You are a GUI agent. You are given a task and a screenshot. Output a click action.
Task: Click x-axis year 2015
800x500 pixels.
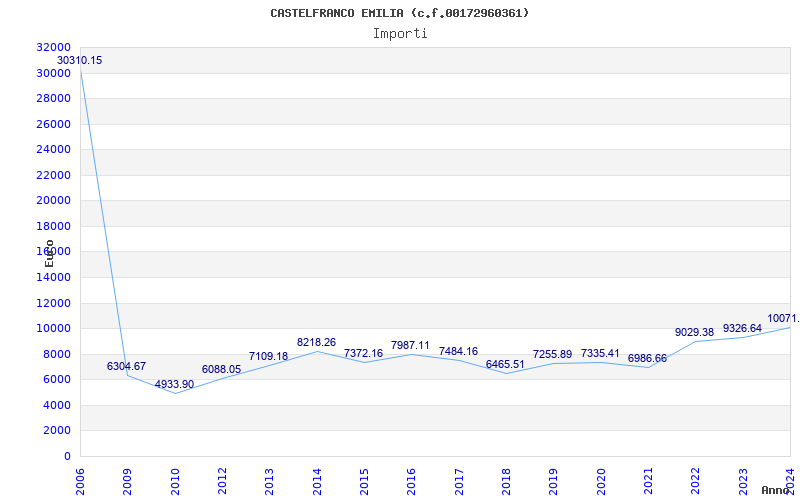click(364, 481)
